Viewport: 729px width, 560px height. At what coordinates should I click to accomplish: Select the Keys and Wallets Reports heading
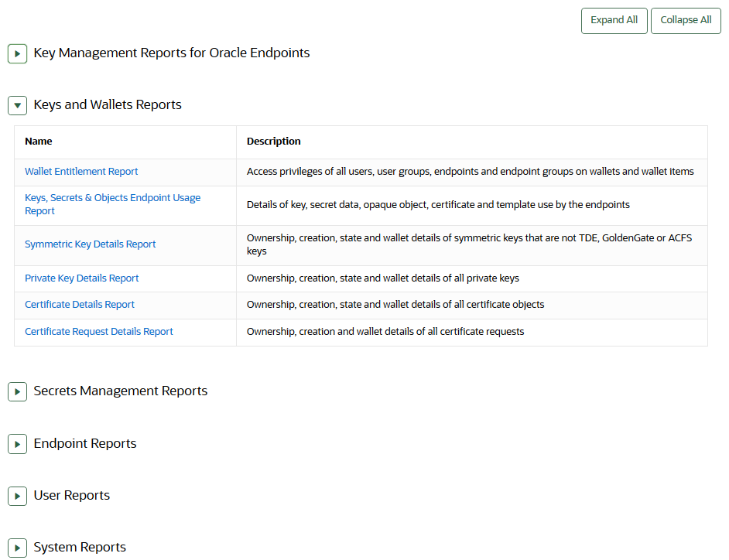point(108,105)
